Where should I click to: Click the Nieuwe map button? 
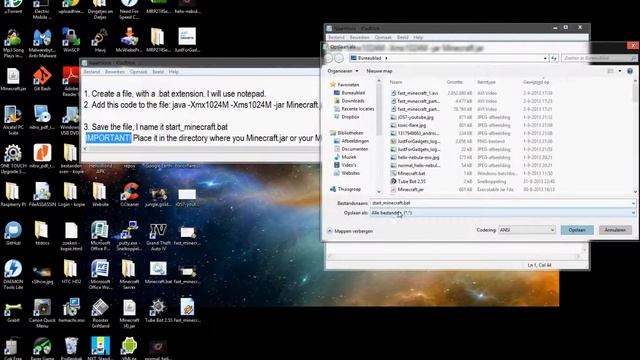[379, 71]
